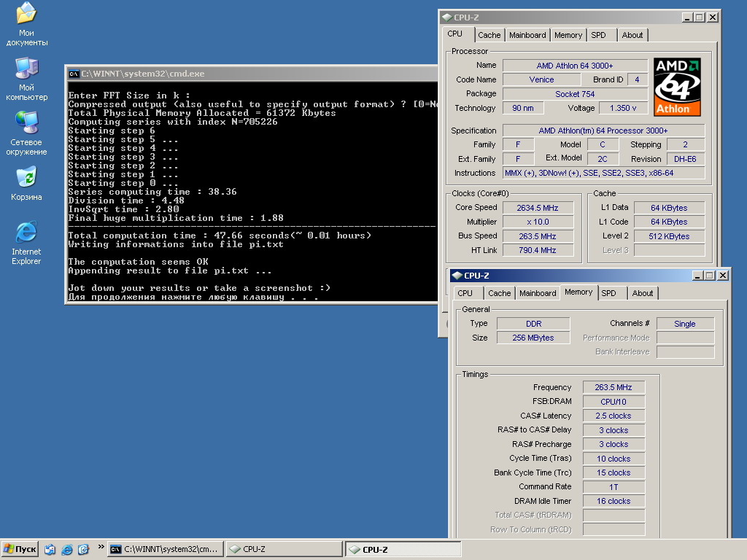
Task: Click the 'Total computation time' line in cmd
Action: click(220, 236)
